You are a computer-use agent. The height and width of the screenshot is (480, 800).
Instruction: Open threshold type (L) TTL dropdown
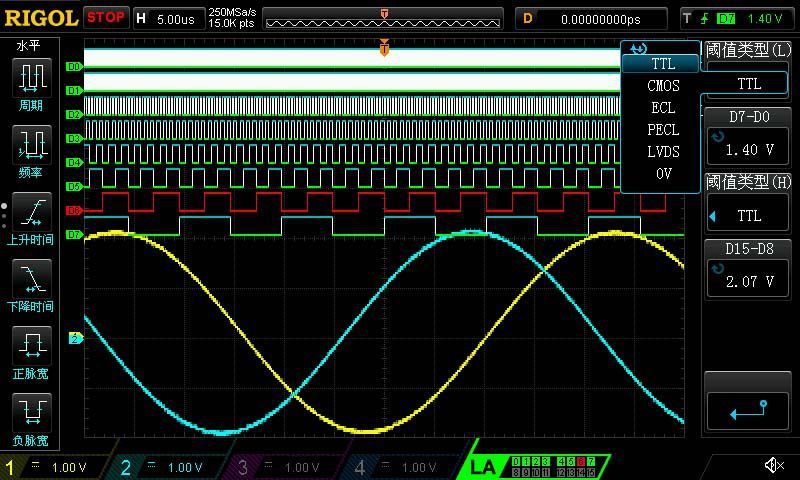coord(749,84)
